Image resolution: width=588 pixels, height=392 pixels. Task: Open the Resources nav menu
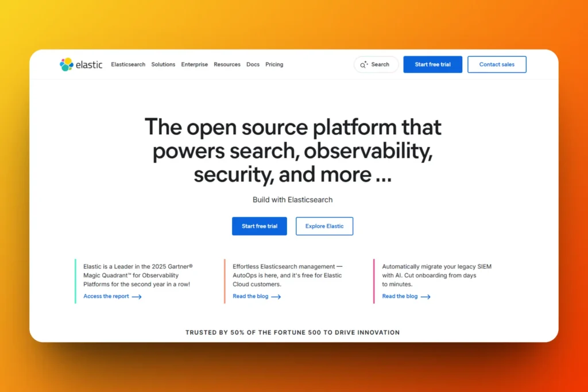pyautogui.click(x=227, y=64)
